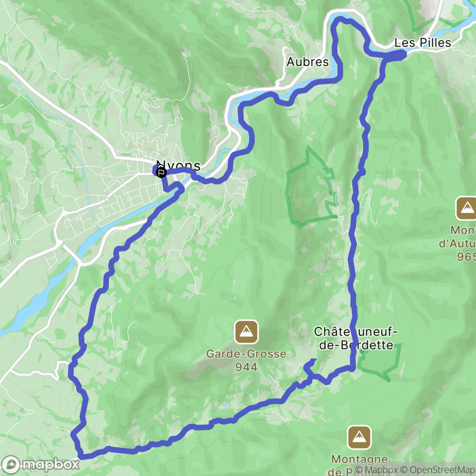This screenshot has height=476, width=476.
Task: Click the green outlined area east of Châteauneuf-de-Bordette
Action: click(x=380, y=362)
